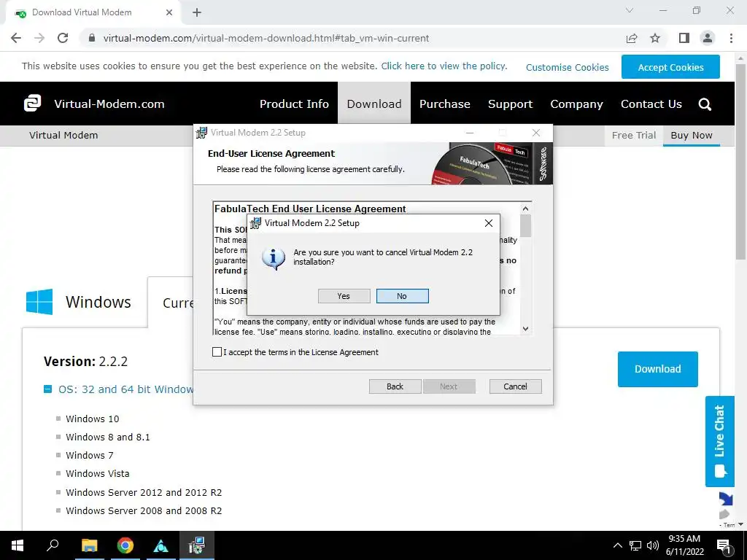The image size is (747, 560).
Task: Click the license agreement scrollbar thumb
Action: click(x=525, y=226)
